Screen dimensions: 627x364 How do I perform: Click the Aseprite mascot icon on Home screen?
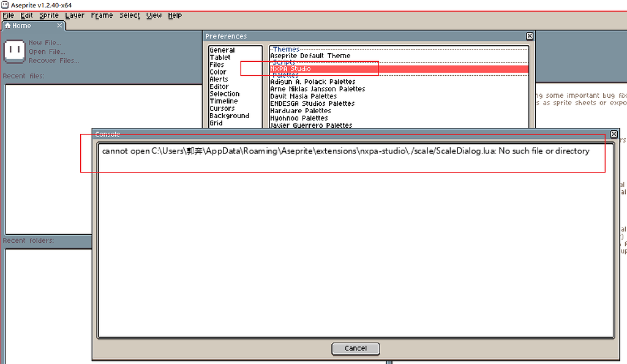pyautogui.click(x=13, y=52)
